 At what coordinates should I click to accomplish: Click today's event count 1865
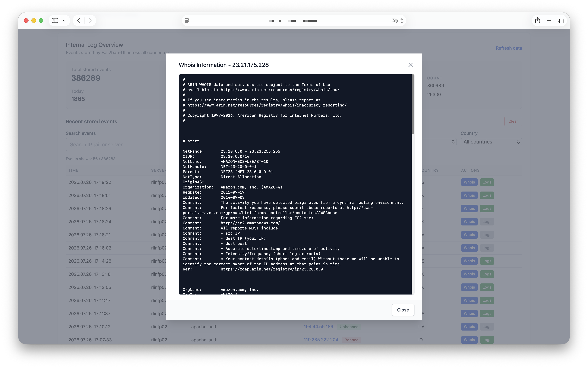coord(78,99)
